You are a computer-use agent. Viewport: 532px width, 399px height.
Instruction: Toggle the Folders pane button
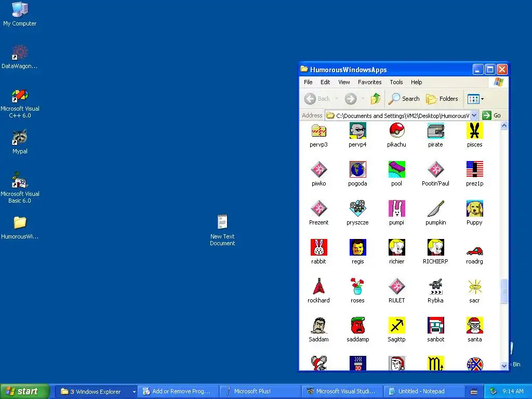point(442,99)
